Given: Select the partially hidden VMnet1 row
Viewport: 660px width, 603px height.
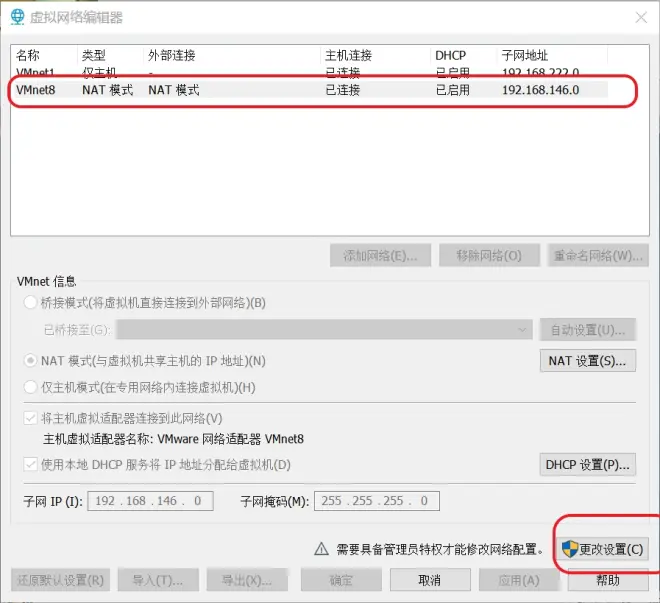Looking at the screenshot, I should pyautogui.click(x=309, y=72).
